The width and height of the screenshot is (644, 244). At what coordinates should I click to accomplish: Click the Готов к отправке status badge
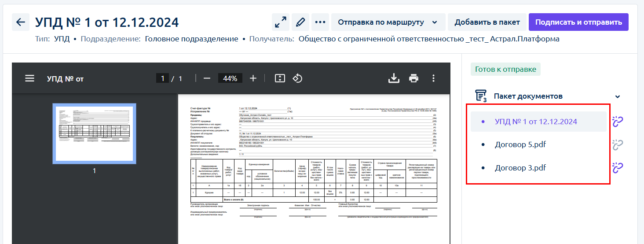coord(506,69)
